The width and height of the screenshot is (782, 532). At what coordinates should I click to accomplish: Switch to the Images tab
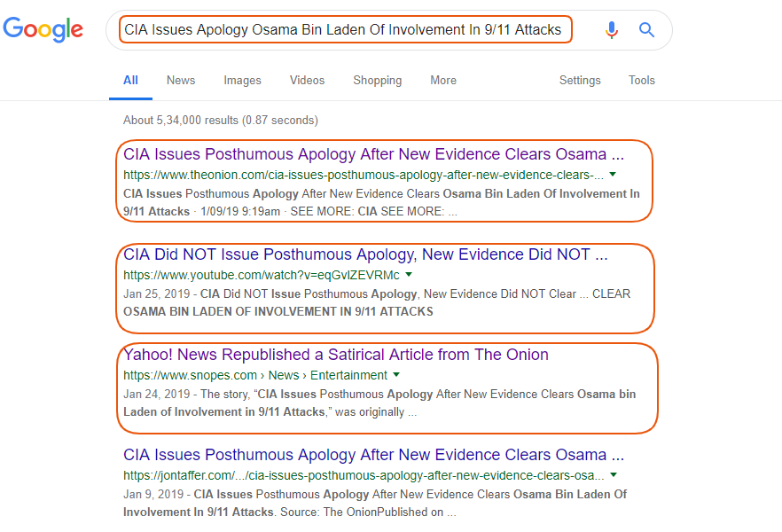tap(242, 81)
